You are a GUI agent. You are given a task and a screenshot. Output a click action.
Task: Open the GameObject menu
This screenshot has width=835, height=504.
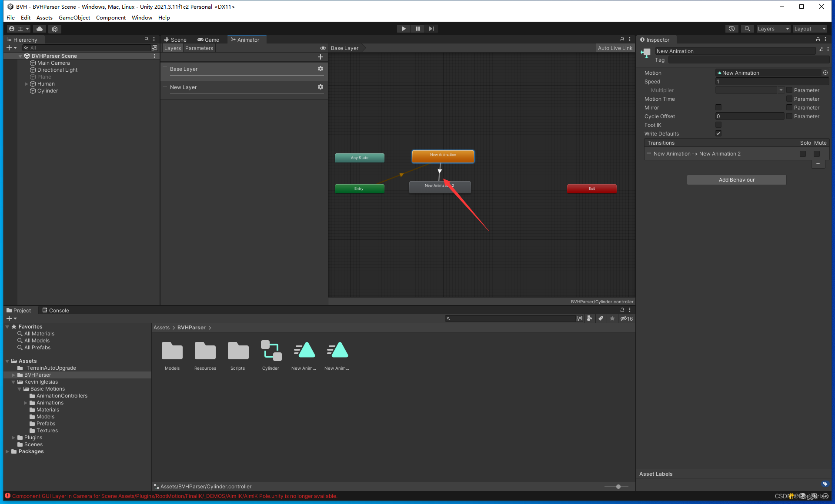coord(74,18)
